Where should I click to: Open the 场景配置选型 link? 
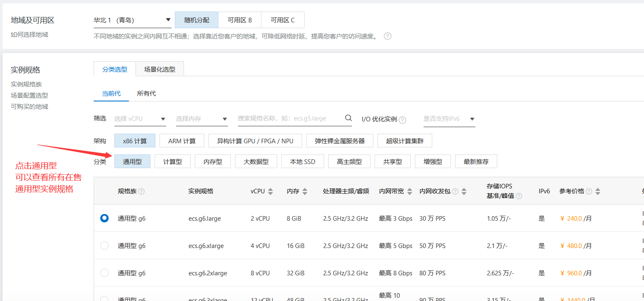(x=29, y=95)
